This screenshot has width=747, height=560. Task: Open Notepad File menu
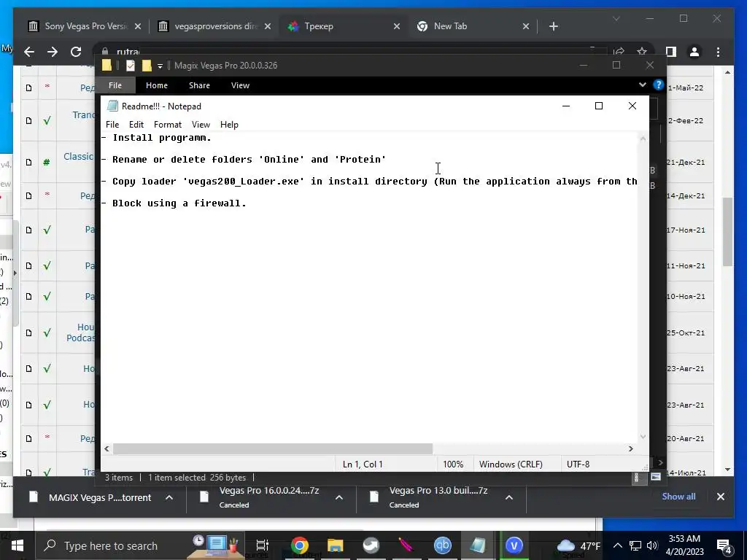(x=112, y=124)
